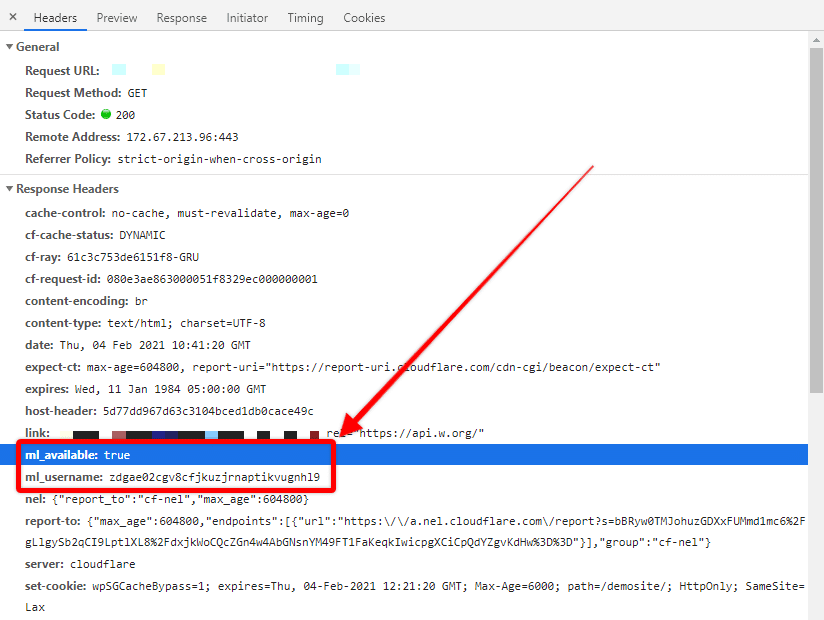This screenshot has height=620, width=824.
Task: Collapse the Response Headers section
Action: (9, 189)
